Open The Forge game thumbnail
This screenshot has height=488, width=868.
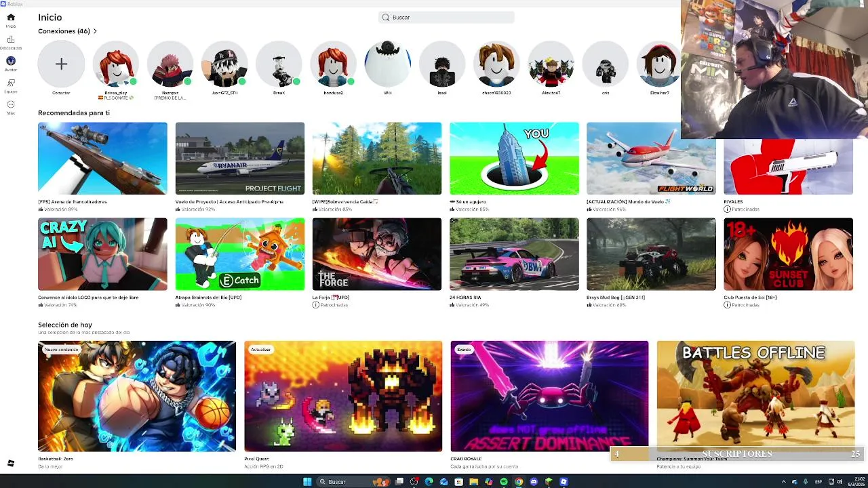point(377,254)
